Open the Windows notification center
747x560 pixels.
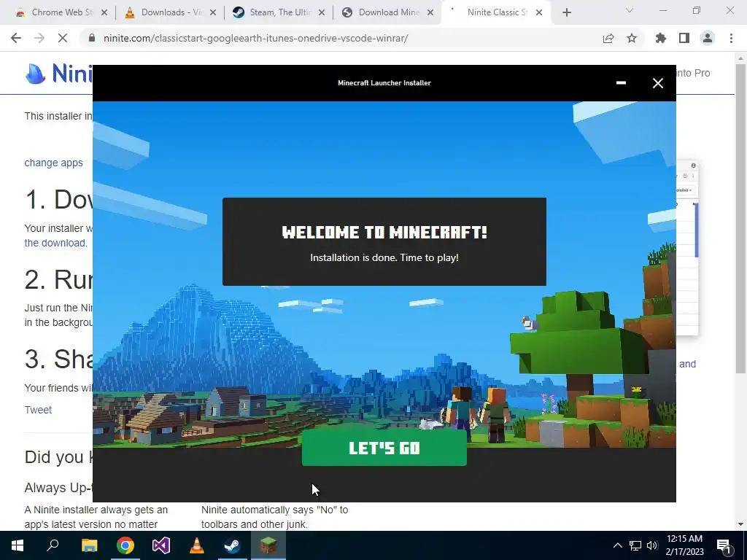(724, 545)
